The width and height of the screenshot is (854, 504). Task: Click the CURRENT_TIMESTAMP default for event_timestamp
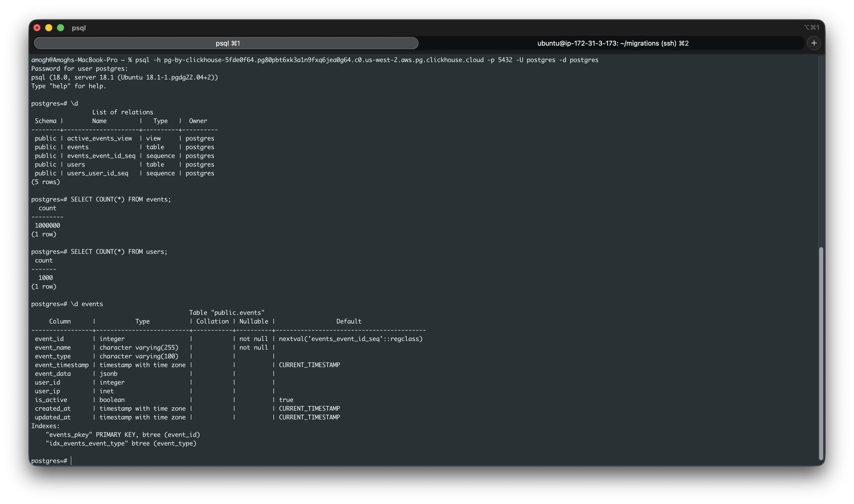[x=310, y=365]
